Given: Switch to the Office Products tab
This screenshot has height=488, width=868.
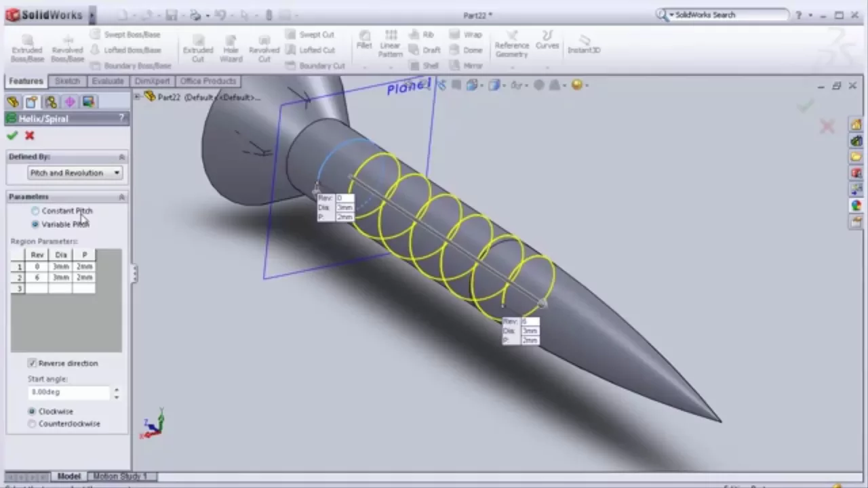Looking at the screenshot, I should coord(208,81).
